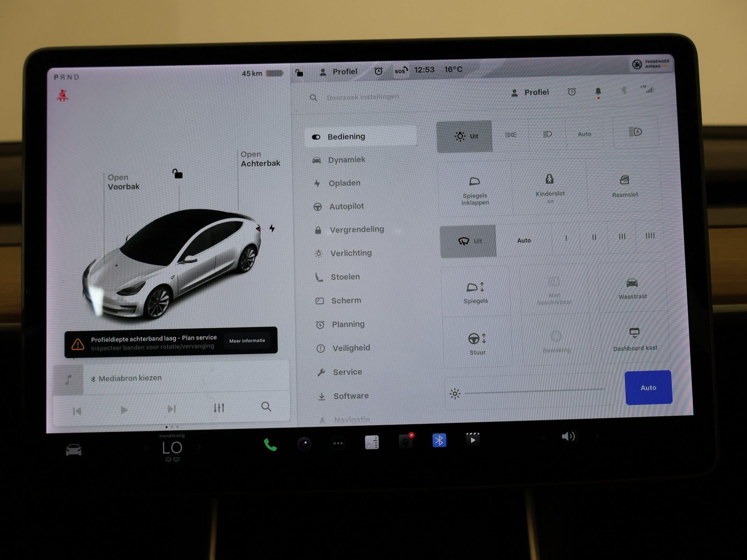Tap the car controls icon
Image resolution: width=747 pixels, height=560 pixels.
pos(74,450)
